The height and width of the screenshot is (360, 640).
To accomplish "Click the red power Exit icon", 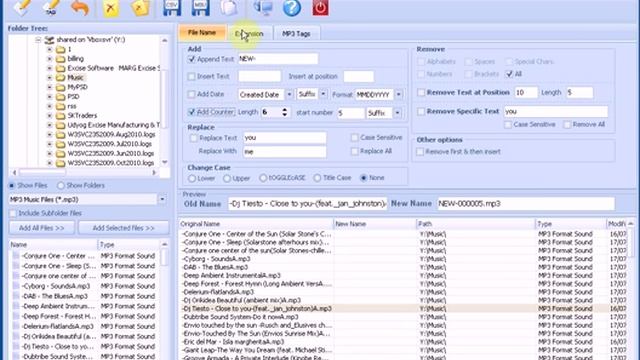I will click(x=320, y=7).
